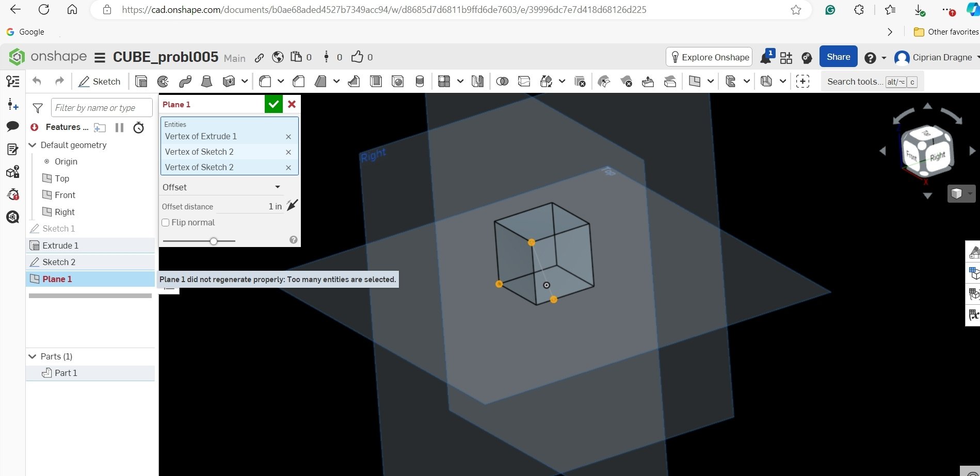Collapse the Default geometry tree

coord(33,145)
